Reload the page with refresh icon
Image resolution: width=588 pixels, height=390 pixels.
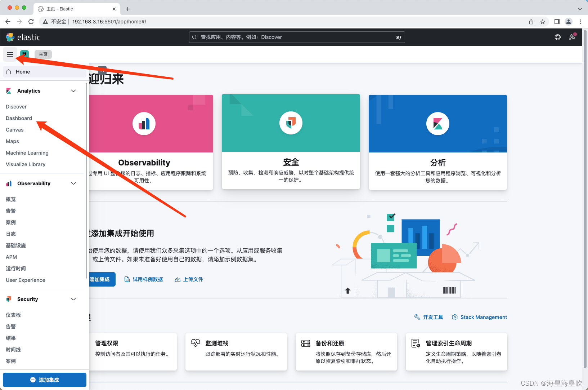tap(31, 22)
